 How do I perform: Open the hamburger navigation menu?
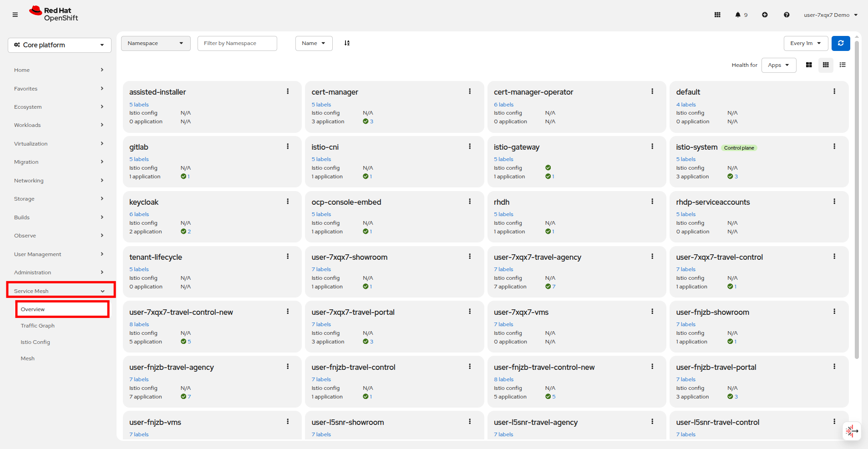pos(15,15)
